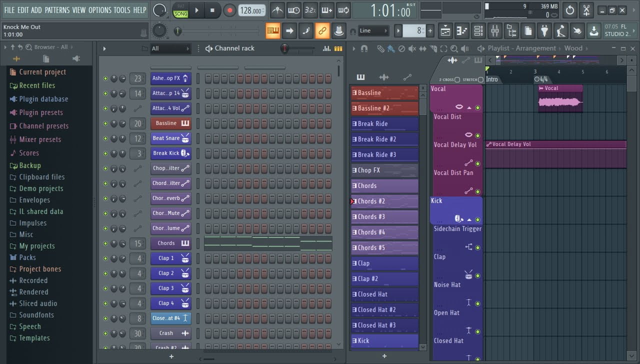
Task: Open the VIEW menu
Action: pyautogui.click(x=79, y=10)
